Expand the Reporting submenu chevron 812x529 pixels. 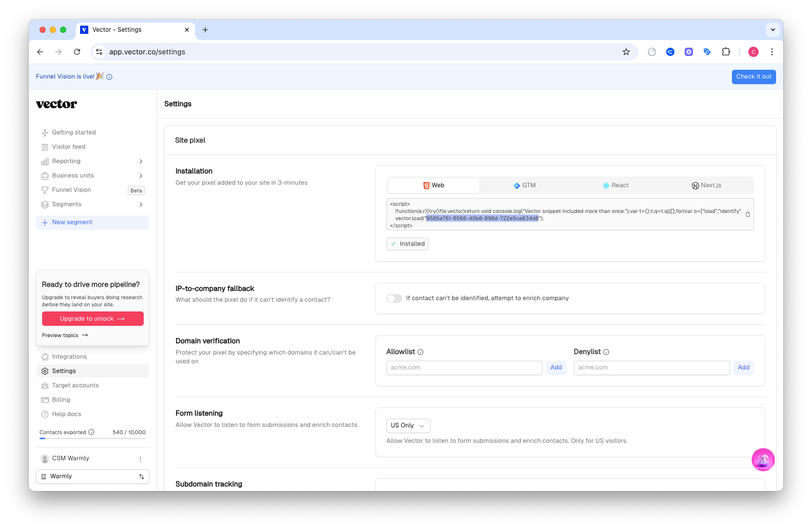point(141,162)
